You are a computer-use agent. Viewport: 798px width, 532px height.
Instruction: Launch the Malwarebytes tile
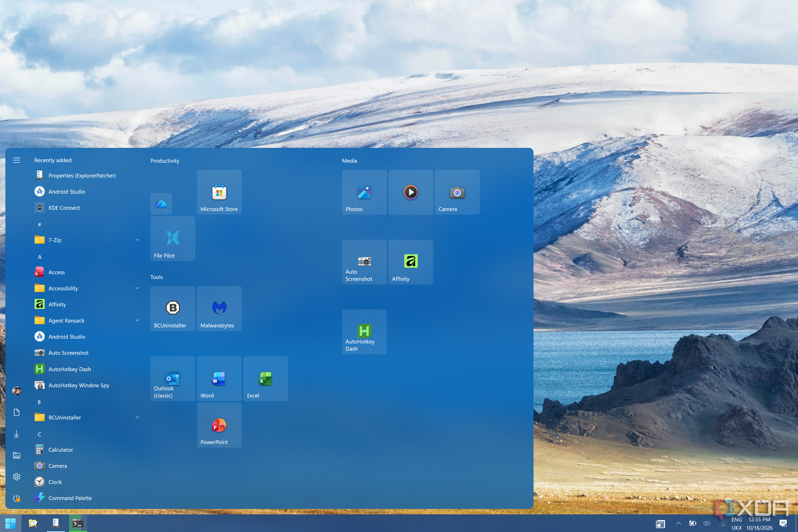(219, 308)
